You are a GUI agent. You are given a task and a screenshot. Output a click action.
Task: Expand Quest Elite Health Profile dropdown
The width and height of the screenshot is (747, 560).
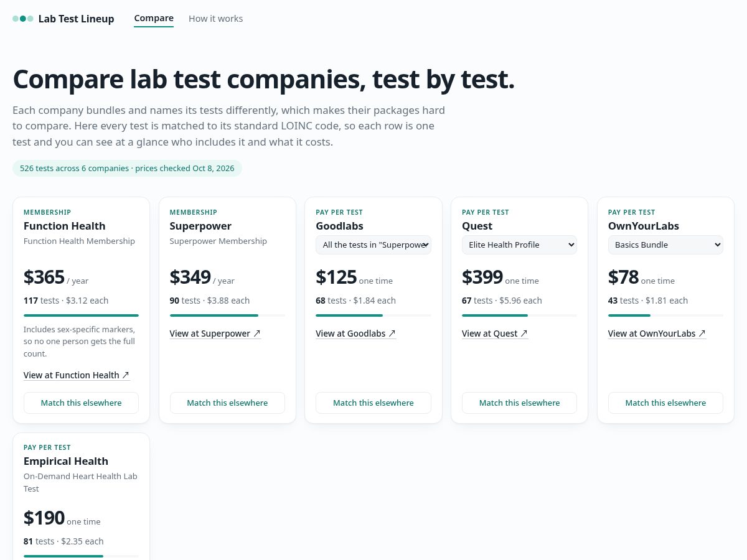519,245
